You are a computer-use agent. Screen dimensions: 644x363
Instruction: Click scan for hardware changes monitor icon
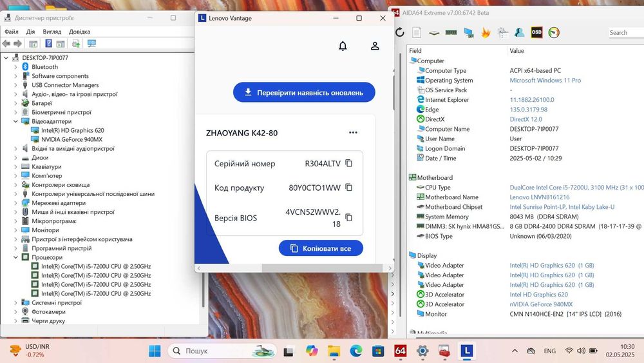click(x=91, y=44)
